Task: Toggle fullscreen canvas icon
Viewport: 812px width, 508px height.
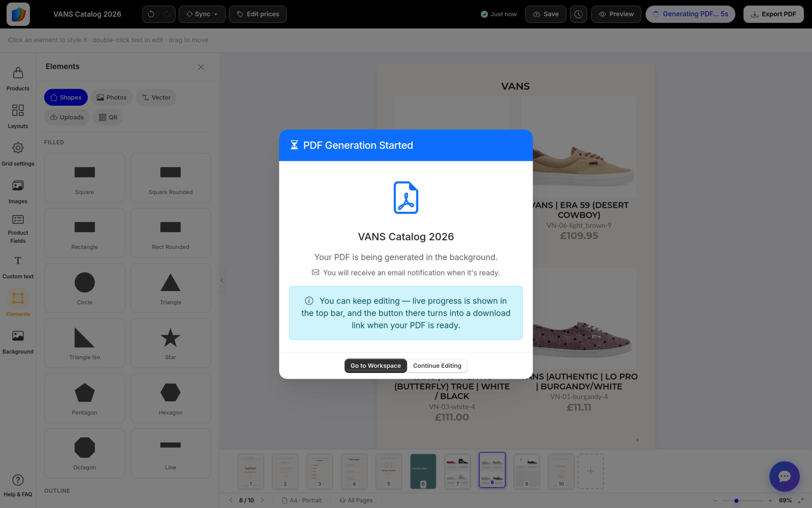Action: (801, 501)
